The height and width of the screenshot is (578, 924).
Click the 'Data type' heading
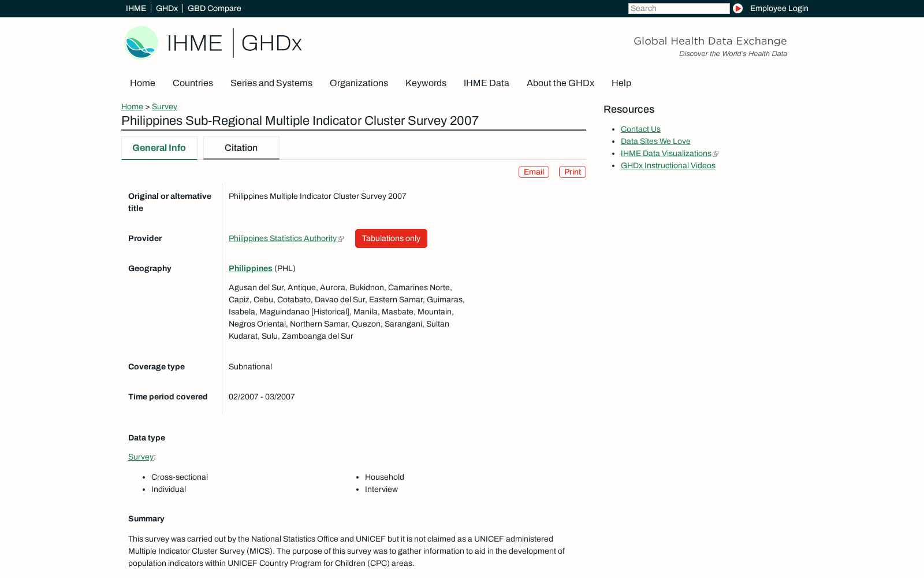tap(147, 438)
